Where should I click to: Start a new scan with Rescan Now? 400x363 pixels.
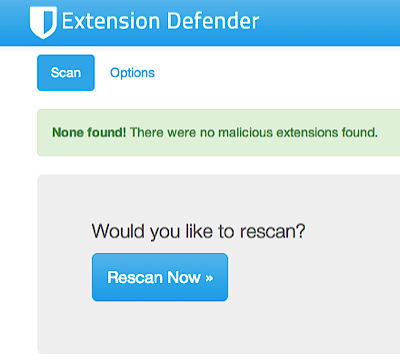click(x=160, y=277)
